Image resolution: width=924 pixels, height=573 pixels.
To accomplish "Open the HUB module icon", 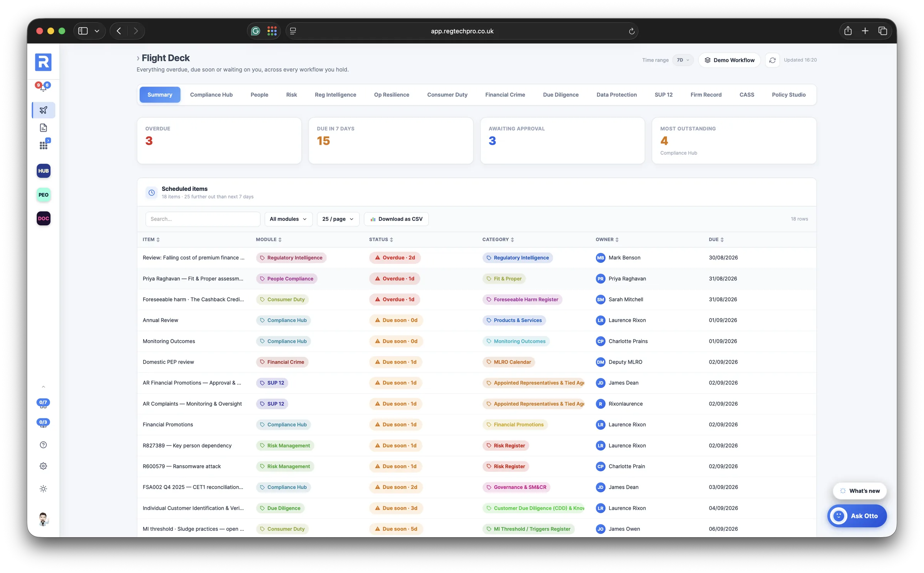I will [x=44, y=171].
